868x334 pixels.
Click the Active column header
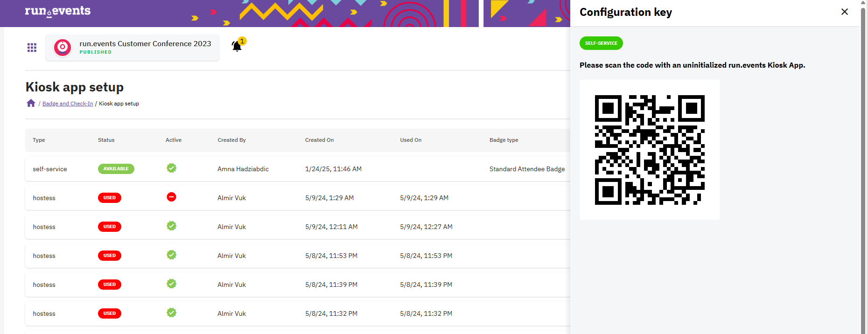coord(174,140)
